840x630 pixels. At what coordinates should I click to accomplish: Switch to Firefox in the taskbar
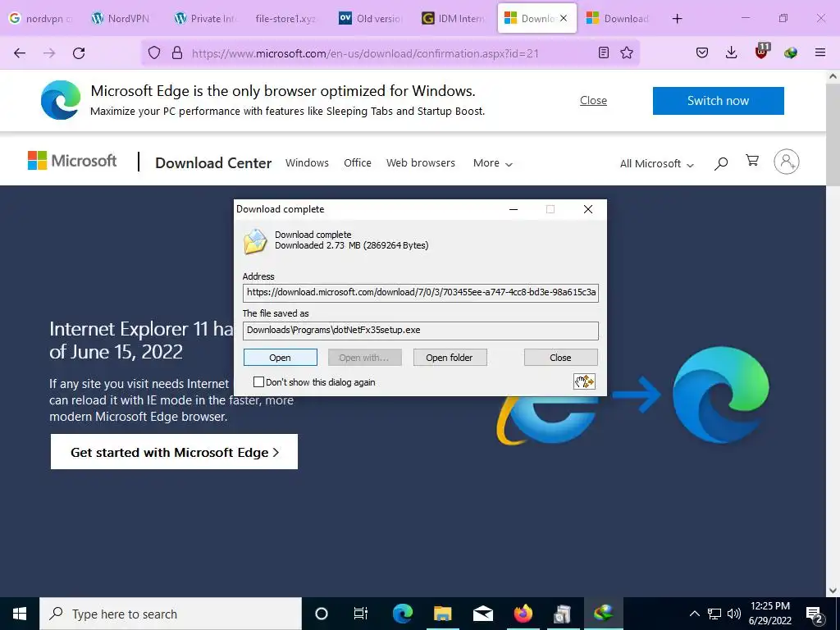pos(523,614)
